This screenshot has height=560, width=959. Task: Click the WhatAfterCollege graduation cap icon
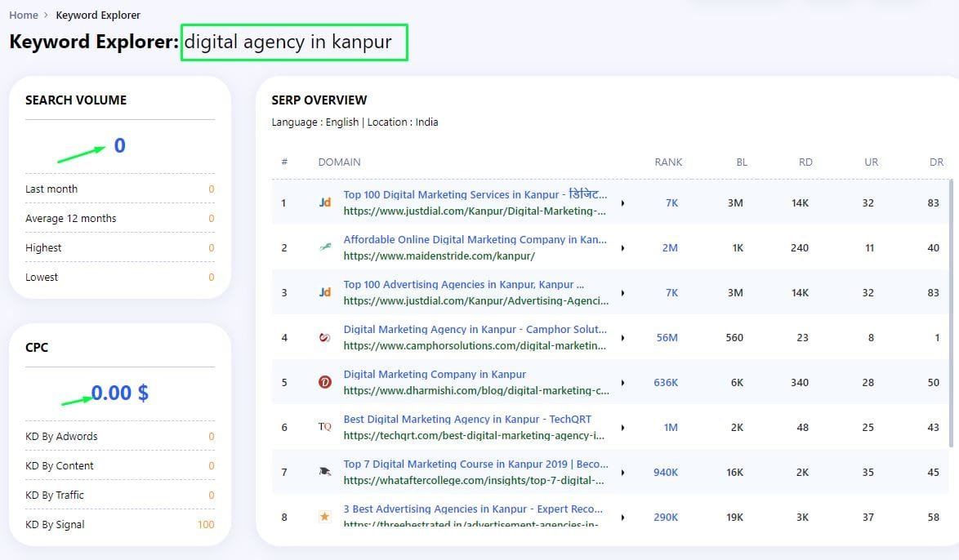coord(325,472)
